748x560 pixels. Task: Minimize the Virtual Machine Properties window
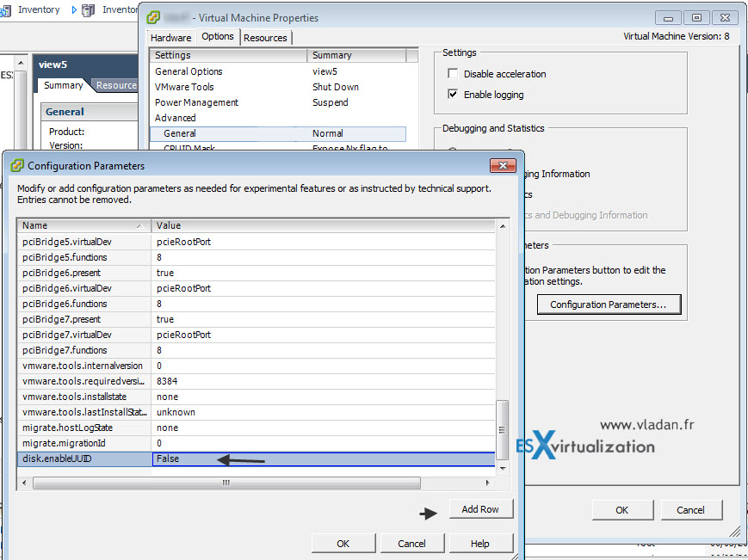tap(668, 17)
